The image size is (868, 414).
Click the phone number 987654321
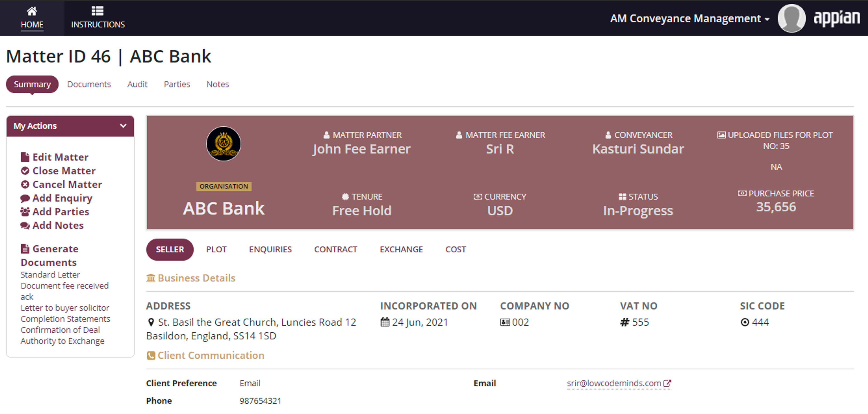click(260, 401)
